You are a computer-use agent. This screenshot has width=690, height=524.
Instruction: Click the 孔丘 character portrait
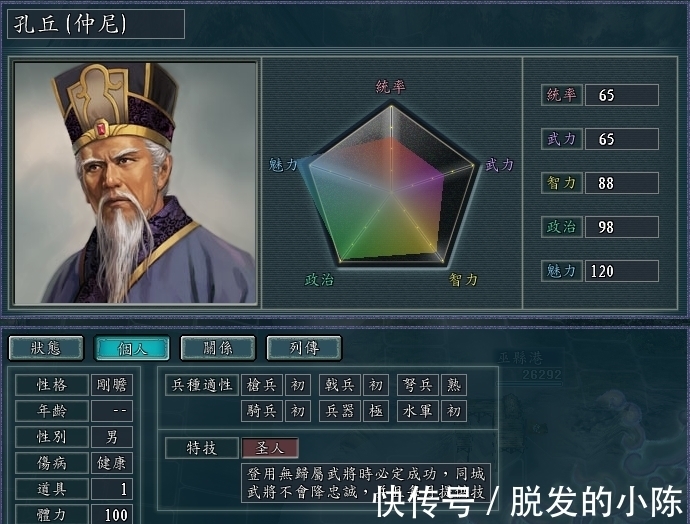[x=136, y=183]
